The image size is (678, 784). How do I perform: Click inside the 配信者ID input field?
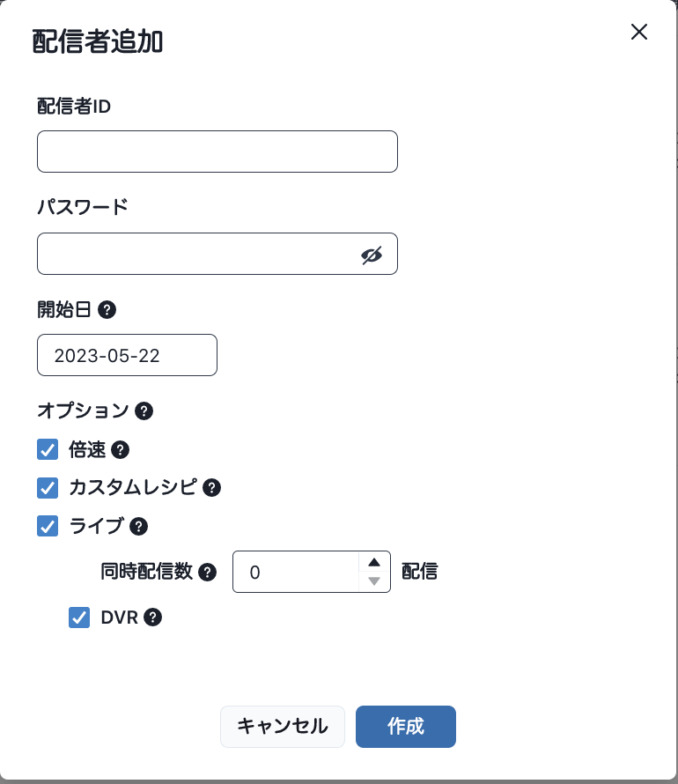coord(217,152)
